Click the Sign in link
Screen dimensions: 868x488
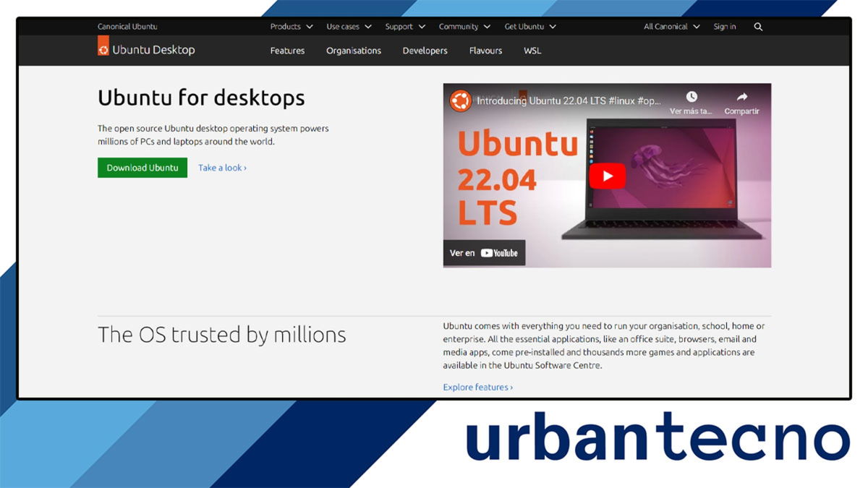point(725,27)
